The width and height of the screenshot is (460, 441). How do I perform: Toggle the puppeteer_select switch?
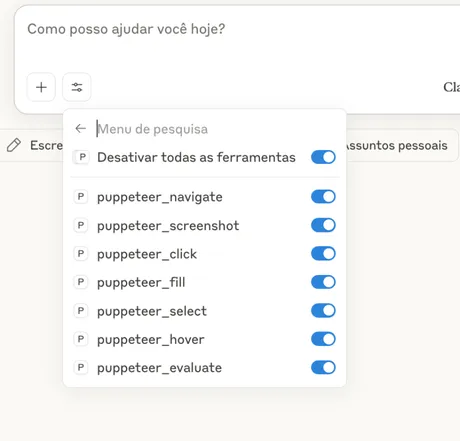tap(323, 311)
